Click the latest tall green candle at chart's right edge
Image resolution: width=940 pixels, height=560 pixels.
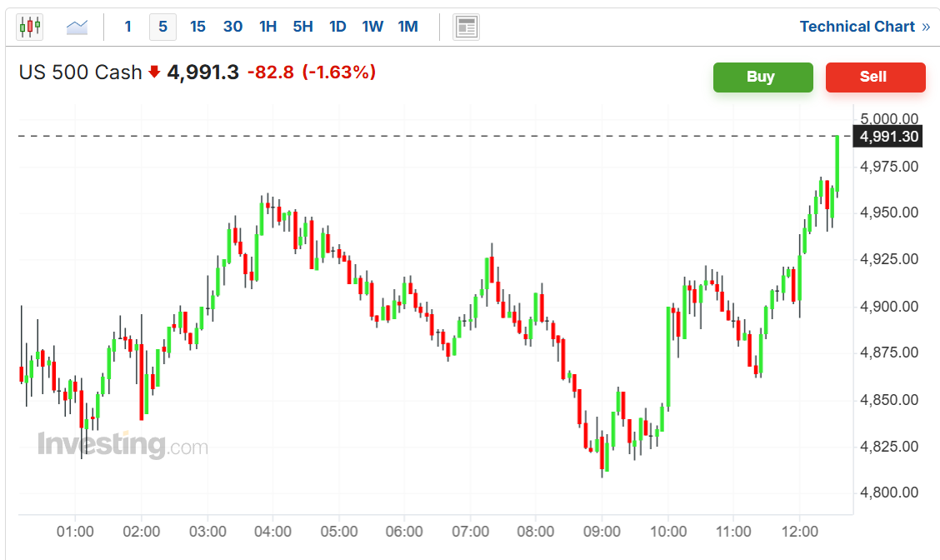point(837,164)
